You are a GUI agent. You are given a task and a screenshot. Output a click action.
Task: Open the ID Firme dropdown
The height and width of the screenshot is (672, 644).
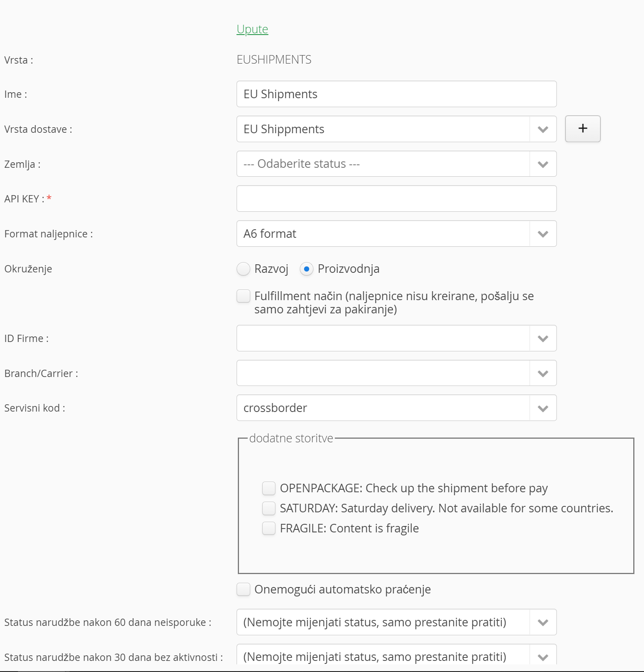(x=396, y=338)
